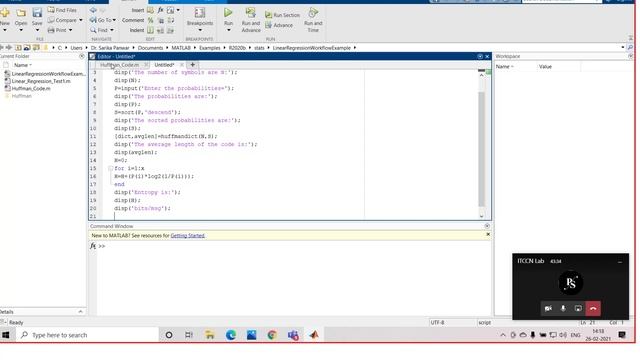Screen dimensions: 640x360
Task: Click the editor scroll down arrow
Action: (481, 216)
